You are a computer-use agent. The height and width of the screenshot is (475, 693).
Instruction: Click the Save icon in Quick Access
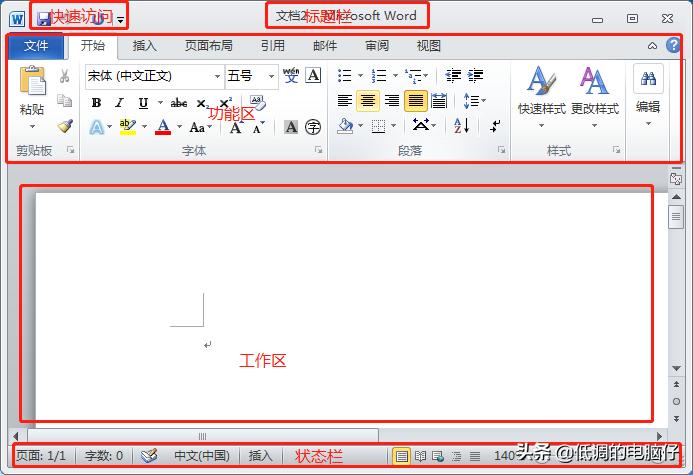[x=44, y=19]
